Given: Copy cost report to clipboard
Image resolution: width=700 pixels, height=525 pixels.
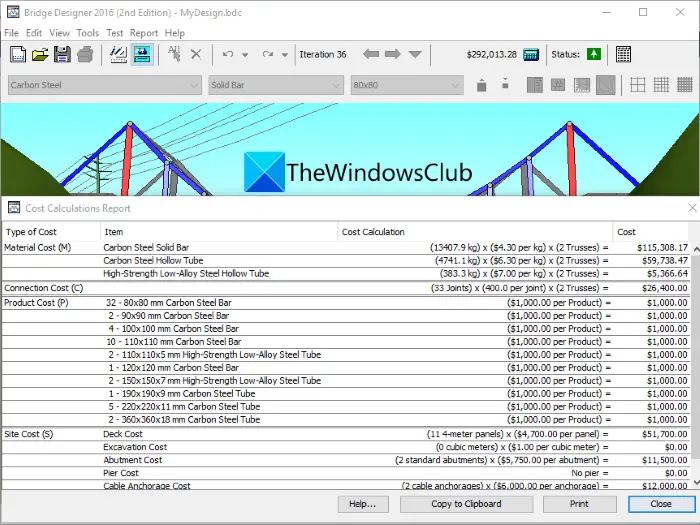Looking at the screenshot, I should click(466, 504).
